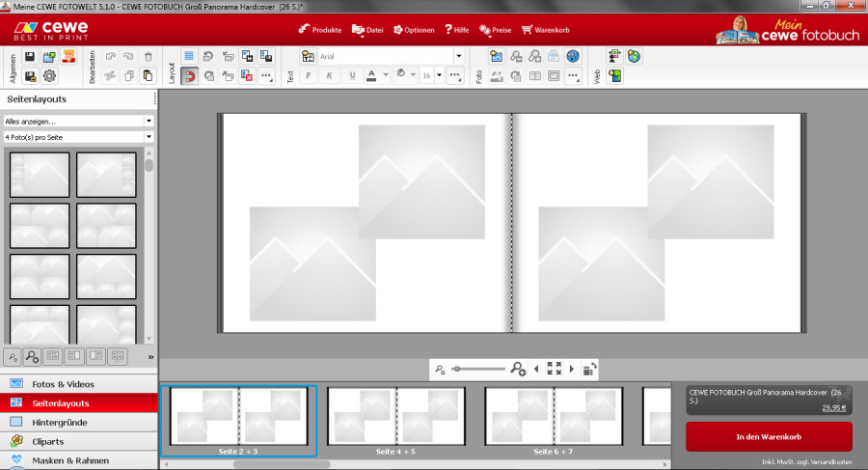Click the text font color icon
The image size is (868, 470).
(371, 75)
